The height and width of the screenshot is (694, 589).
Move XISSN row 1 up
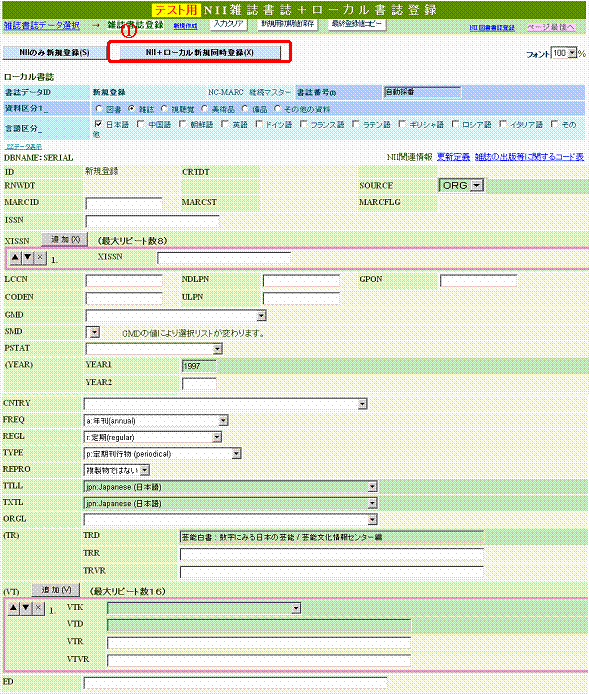(x=15, y=257)
